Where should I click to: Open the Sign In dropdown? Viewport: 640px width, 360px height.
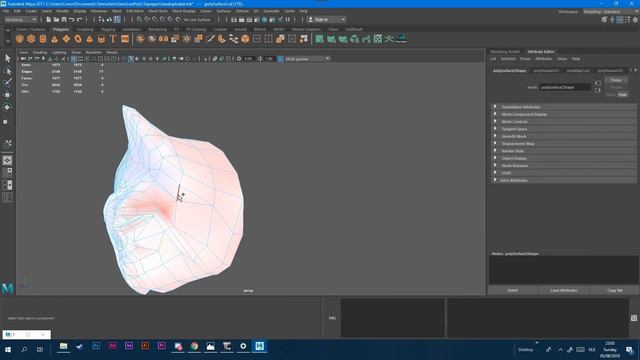pos(327,20)
